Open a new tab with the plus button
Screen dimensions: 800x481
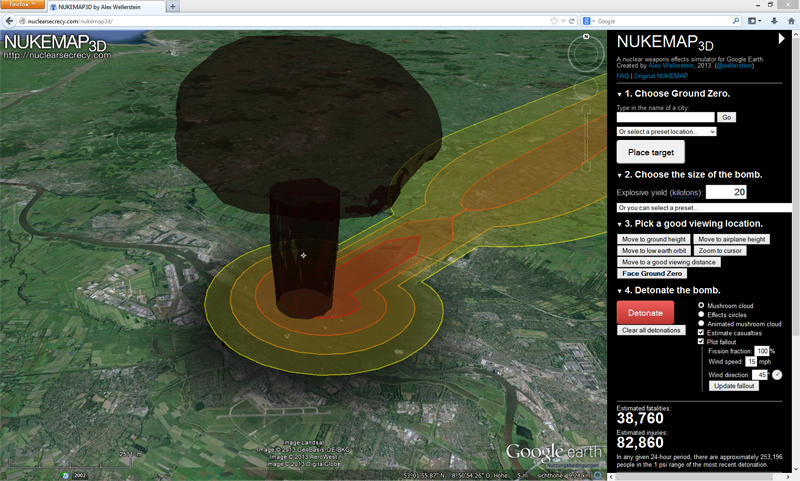[x=172, y=7]
